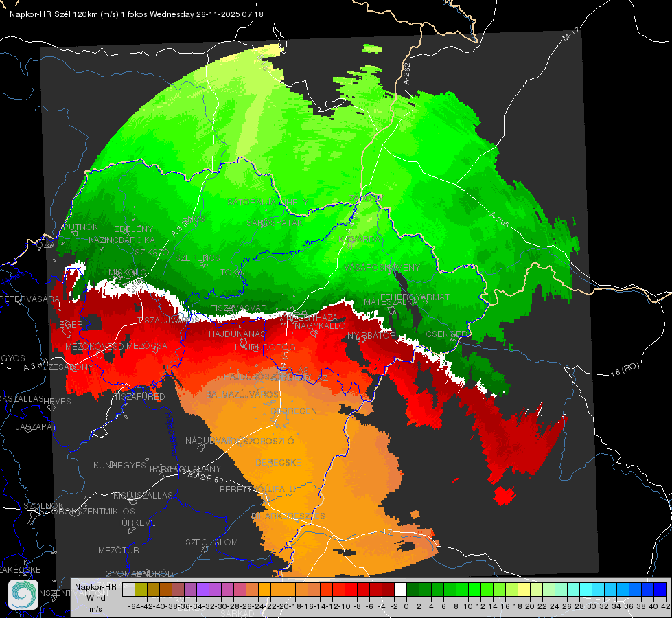The height and width of the screenshot is (618, 672).
Task: Click the VÁSÁROSNAMÉNY town label
Action: 382,267
